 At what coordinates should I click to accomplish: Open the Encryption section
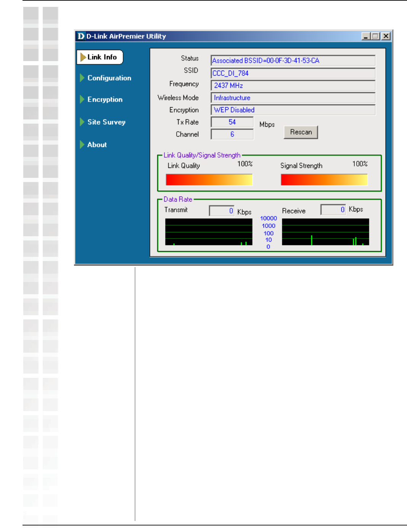(x=105, y=99)
